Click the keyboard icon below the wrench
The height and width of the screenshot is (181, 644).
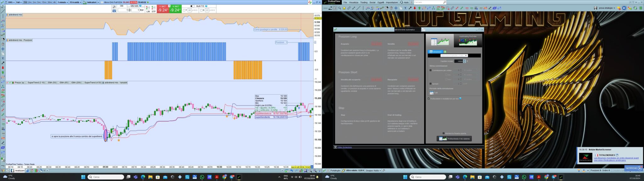point(114,11)
